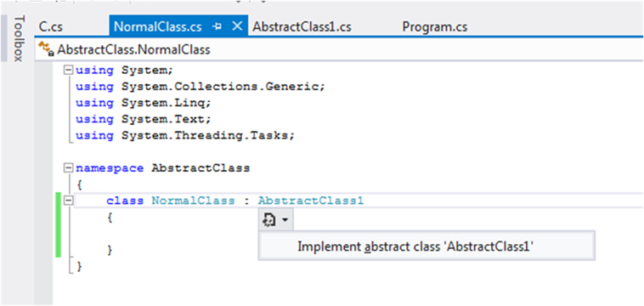
Task: Collapse the using directives block
Action: pos(69,71)
